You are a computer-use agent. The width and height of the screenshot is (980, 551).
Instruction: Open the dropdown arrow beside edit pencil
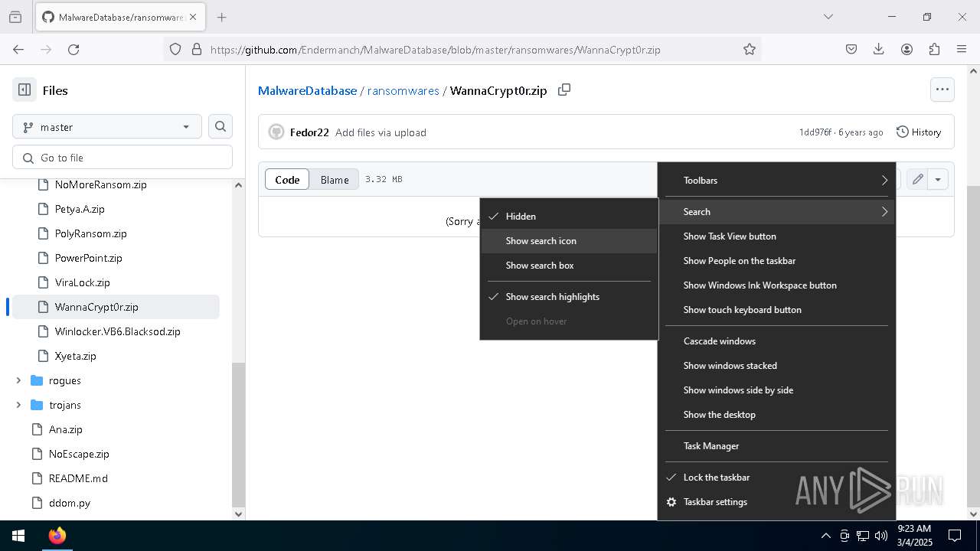click(938, 180)
